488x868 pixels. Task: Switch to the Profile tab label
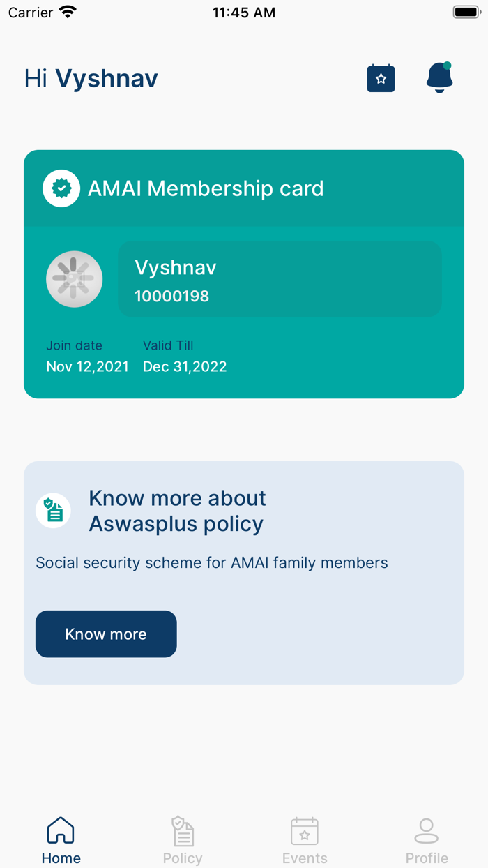click(427, 858)
